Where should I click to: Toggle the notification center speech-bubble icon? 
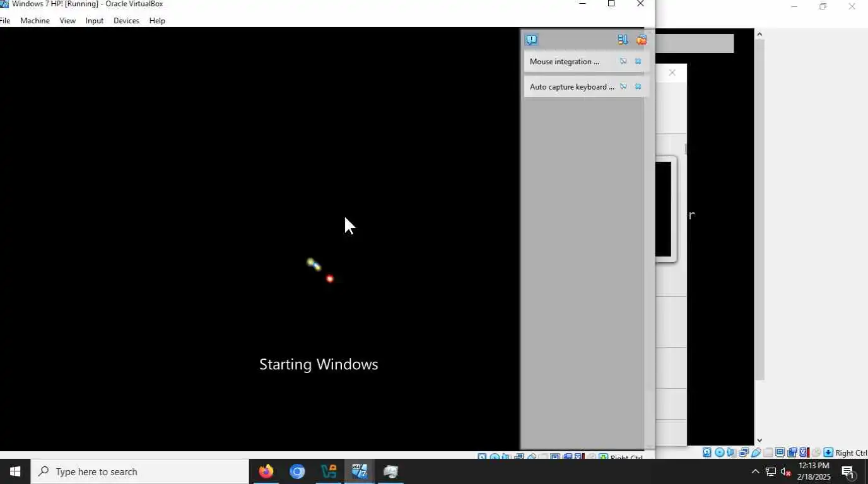coord(531,40)
